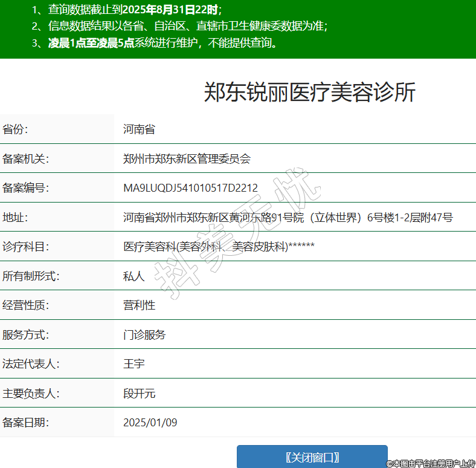Viewport: 476px width, 468px height.
Task: Click the 省份 field label
Action: pos(16,129)
